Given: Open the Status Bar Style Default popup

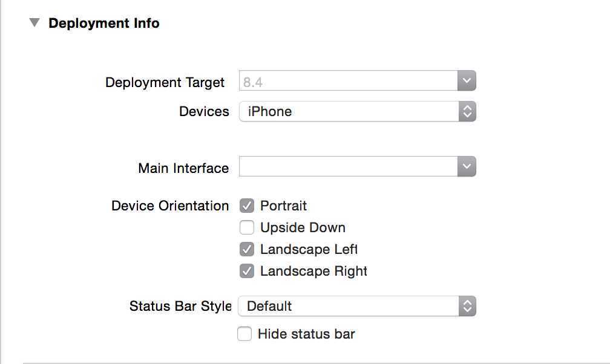Looking at the screenshot, I should 348,306.
